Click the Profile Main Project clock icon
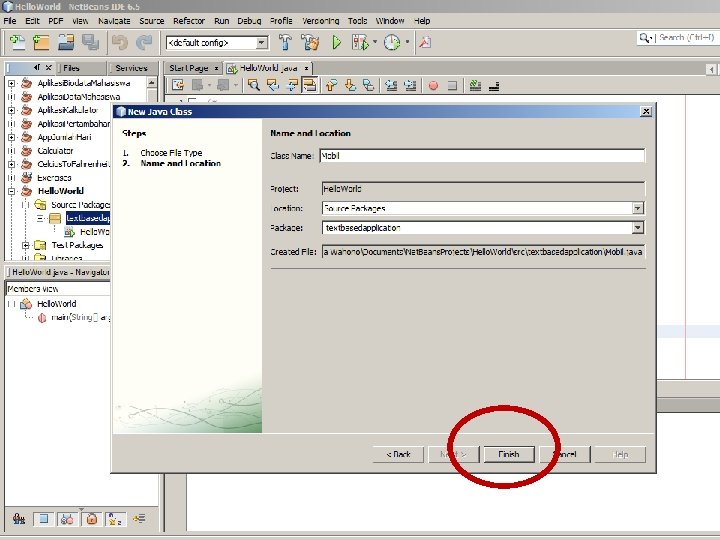 pyautogui.click(x=392, y=42)
